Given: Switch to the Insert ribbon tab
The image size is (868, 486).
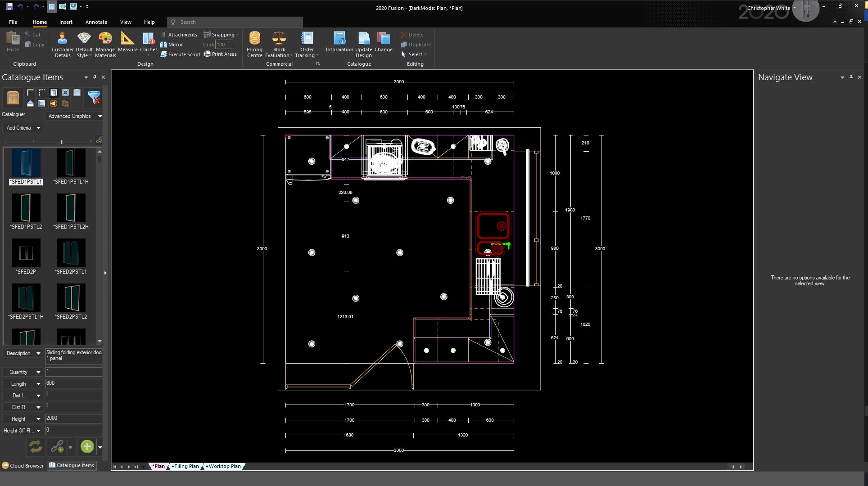Looking at the screenshot, I should pos(66,22).
